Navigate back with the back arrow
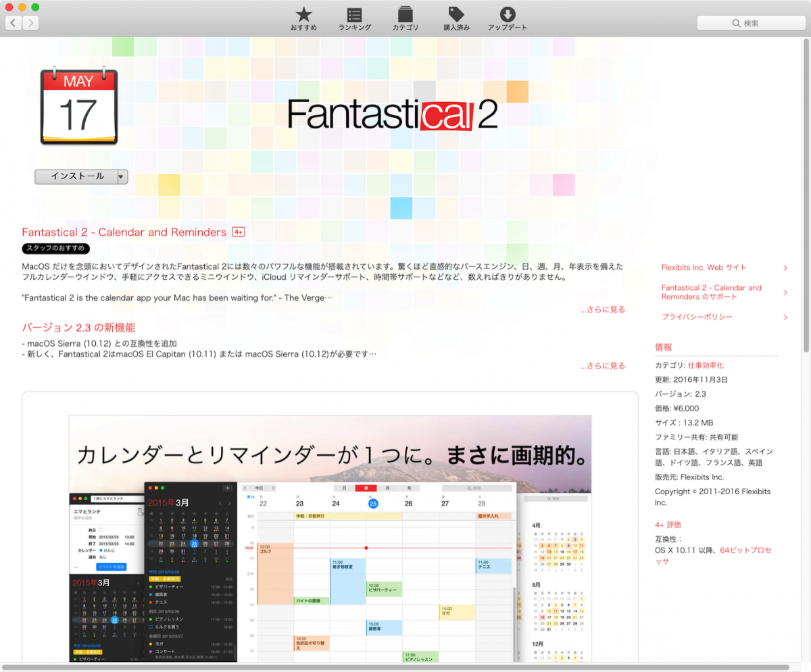The height and width of the screenshot is (672, 811). click(13, 22)
